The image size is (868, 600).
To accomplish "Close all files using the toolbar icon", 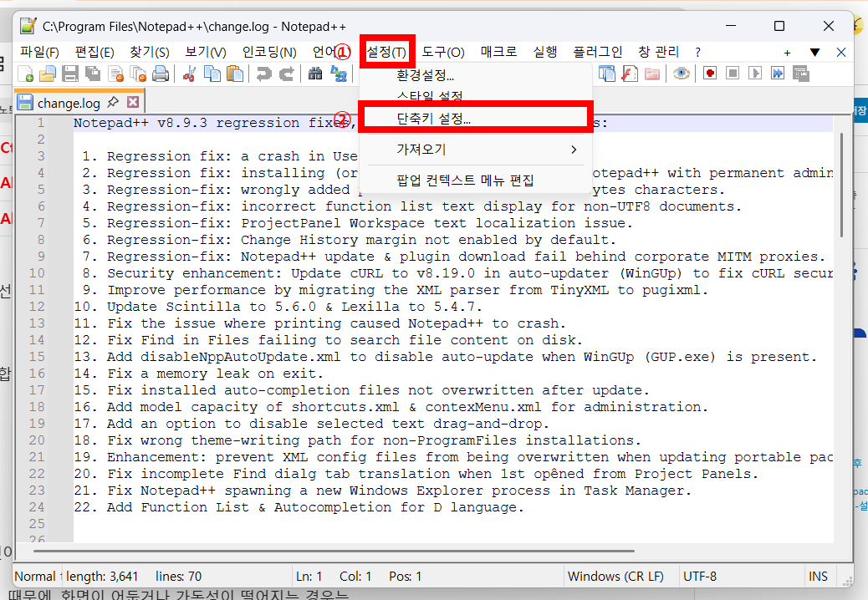I will click(x=138, y=74).
